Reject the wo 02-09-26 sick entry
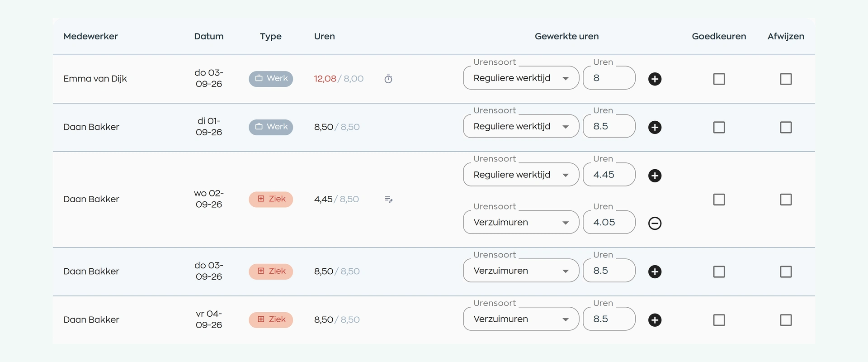868x362 pixels. click(x=786, y=200)
